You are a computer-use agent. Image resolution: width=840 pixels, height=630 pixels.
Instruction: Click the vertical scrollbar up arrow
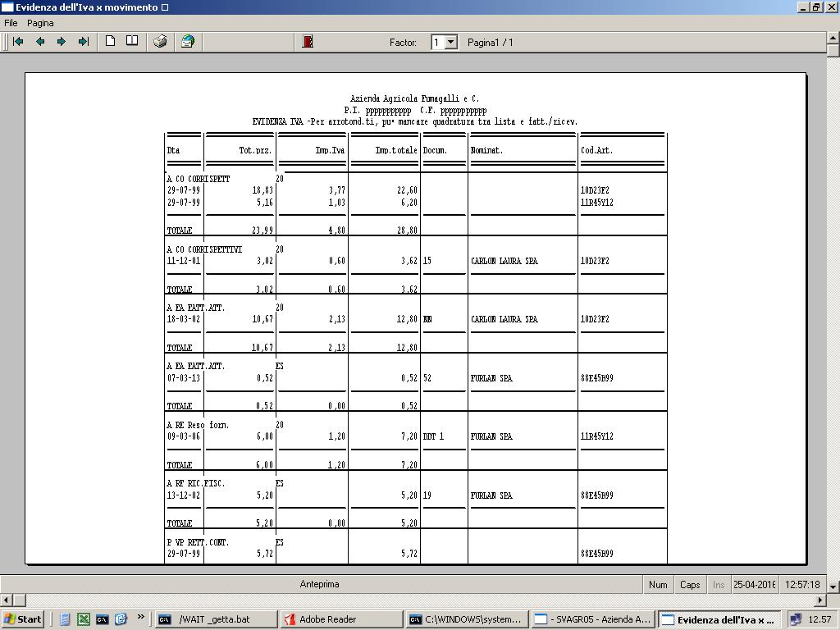click(x=833, y=38)
